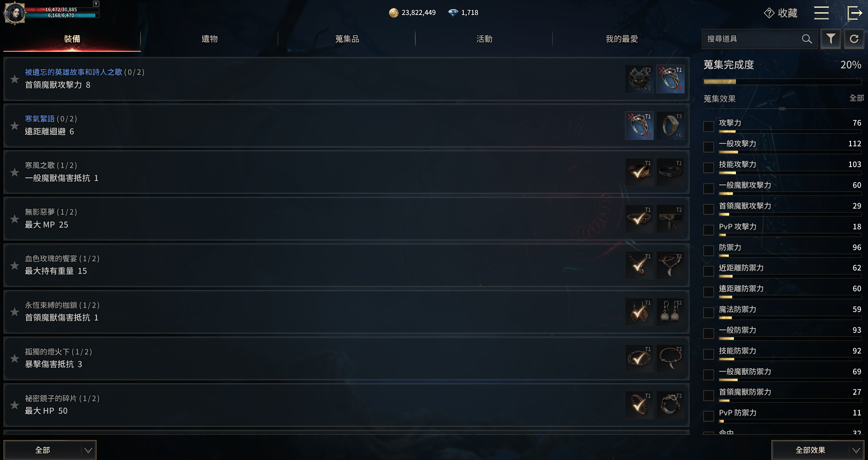Click the refresh icon beside the filter
The height and width of the screenshot is (460, 868).
pos(854,39)
